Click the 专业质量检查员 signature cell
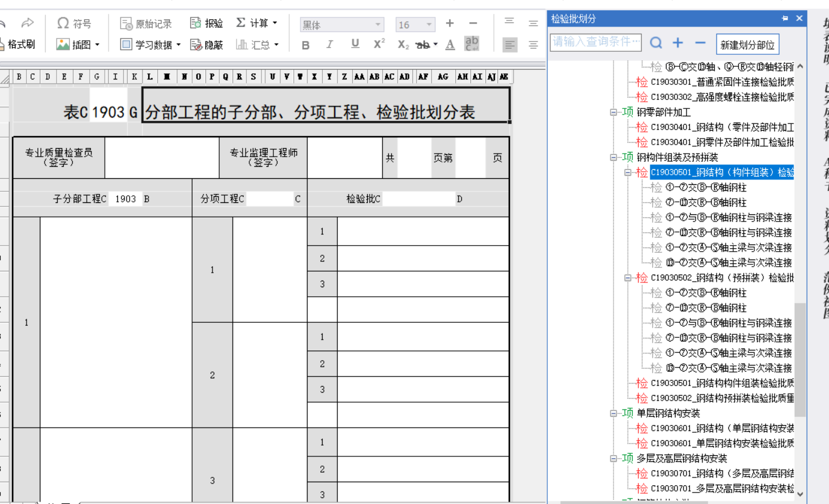The width and height of the screenshot is (829, 504). tap(59, 158)
